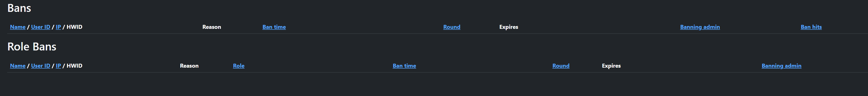Click Expires column header in Bans table
Viewport: 868px width, 96px height.
[509, 27]
